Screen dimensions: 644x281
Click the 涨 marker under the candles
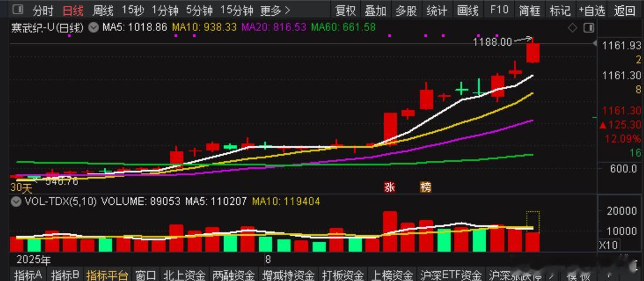point(389,187)
